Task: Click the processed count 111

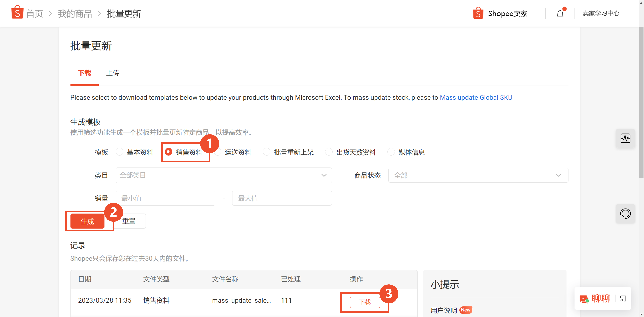Action: (286, 300)
